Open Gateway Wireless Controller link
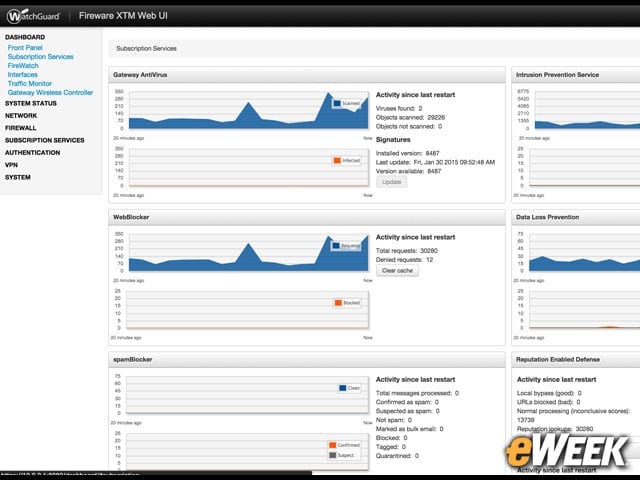This screenshot has height=480, width=640. tap(50, 93)
